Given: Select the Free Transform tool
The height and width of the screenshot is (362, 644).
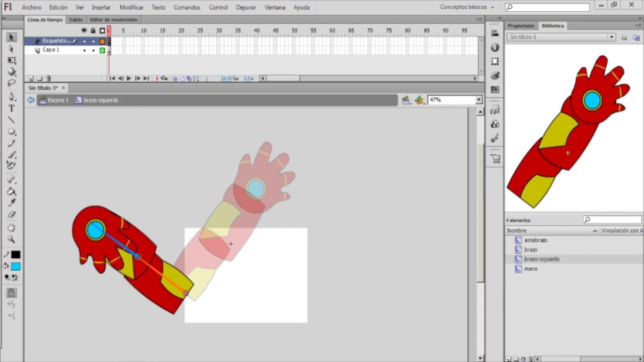Looking at the screenshot, I should 11,60.
